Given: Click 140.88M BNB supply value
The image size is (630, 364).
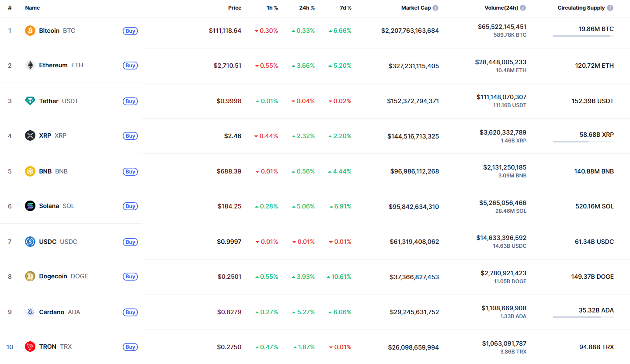Looking at the screenshot, I should tap(594, 171).
